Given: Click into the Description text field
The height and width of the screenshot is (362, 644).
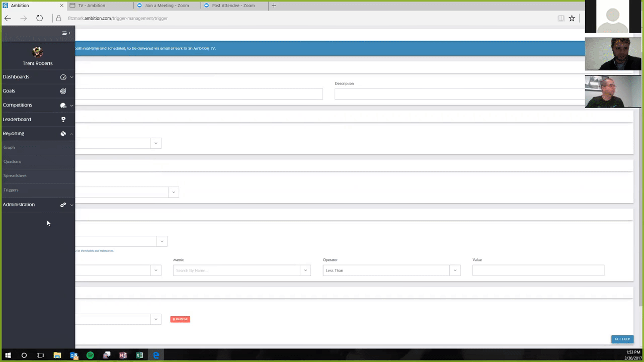Looking at the screenshot, I should coord(459,94).
